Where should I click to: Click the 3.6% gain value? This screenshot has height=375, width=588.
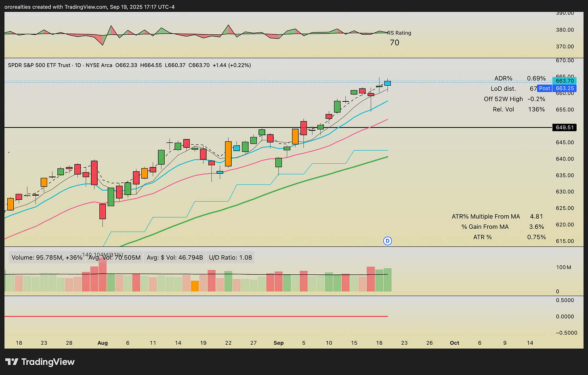coord(537,227)
